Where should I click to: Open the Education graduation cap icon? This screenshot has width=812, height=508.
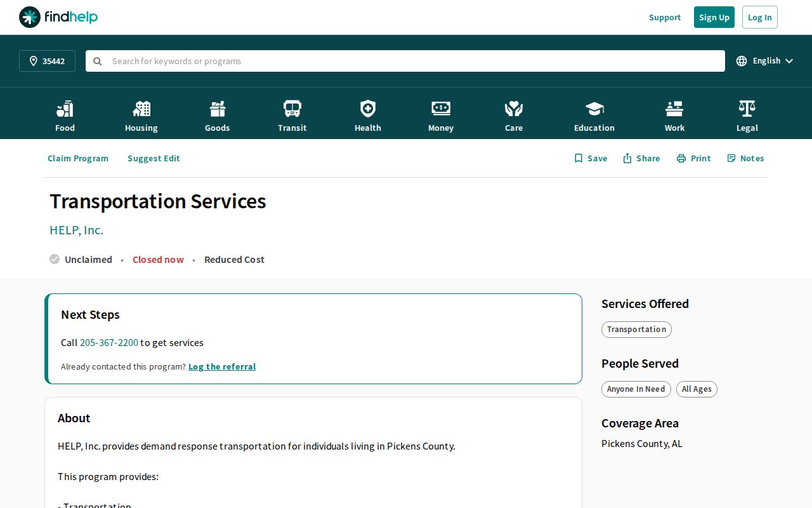click(x=594, y=109)
